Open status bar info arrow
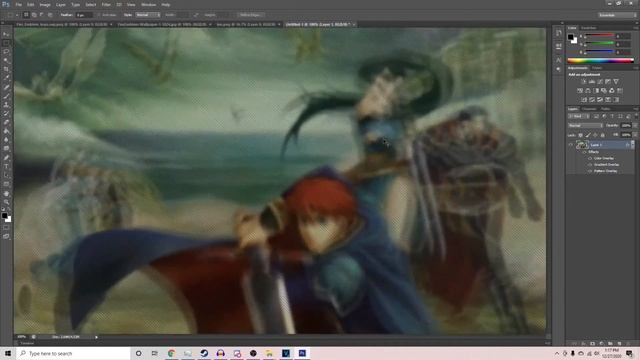Viewport: 640px width, 360px height. coord(96,337)
